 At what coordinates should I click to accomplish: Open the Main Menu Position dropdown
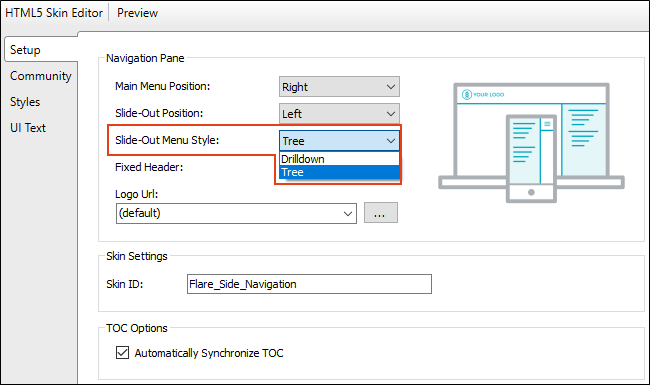339,87
